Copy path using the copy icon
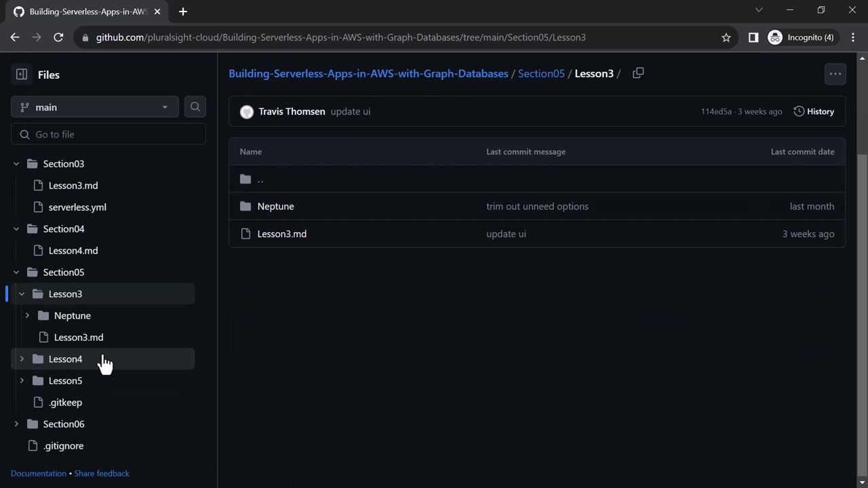The width and height of the screenshot is (868, 488). point(638,73)
